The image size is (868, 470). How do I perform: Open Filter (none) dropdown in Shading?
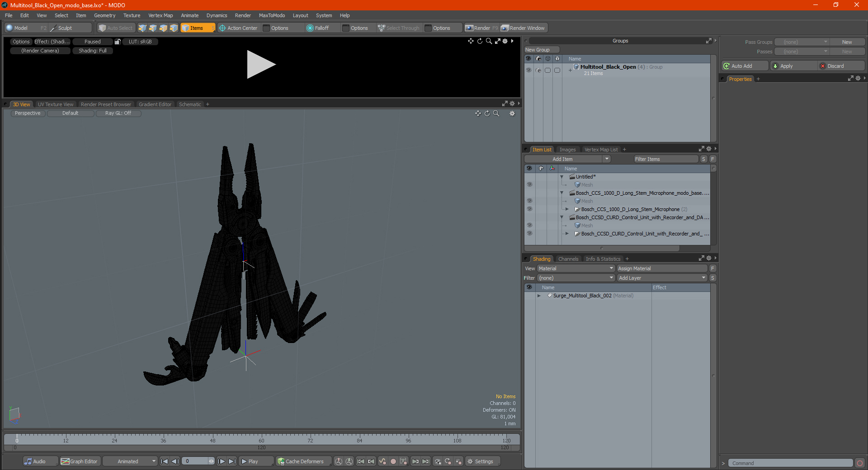click(576, 278)
